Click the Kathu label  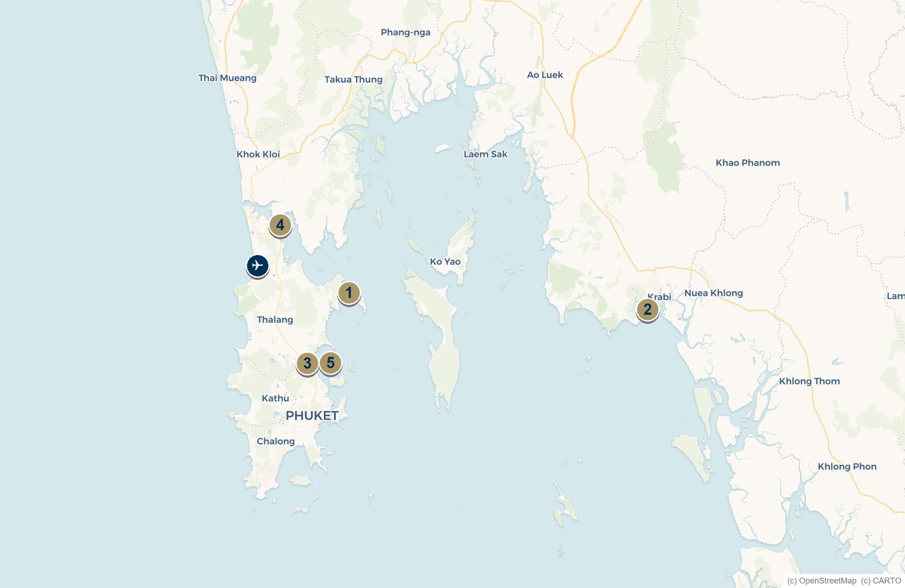[x=275, y=398]
